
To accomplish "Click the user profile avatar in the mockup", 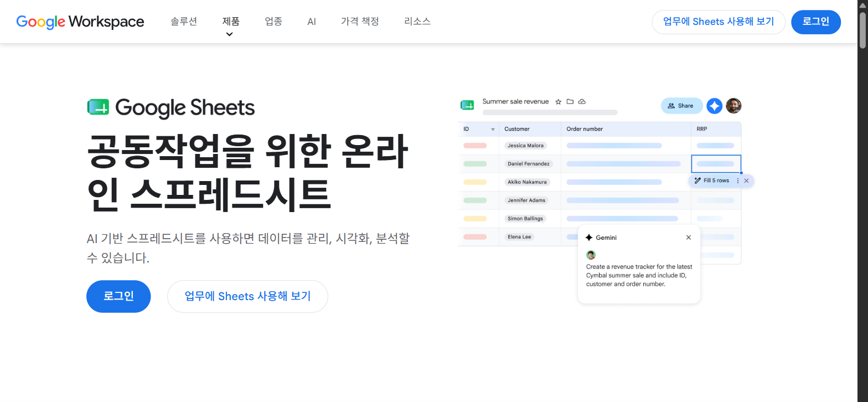I will click(x=733, y=106).
